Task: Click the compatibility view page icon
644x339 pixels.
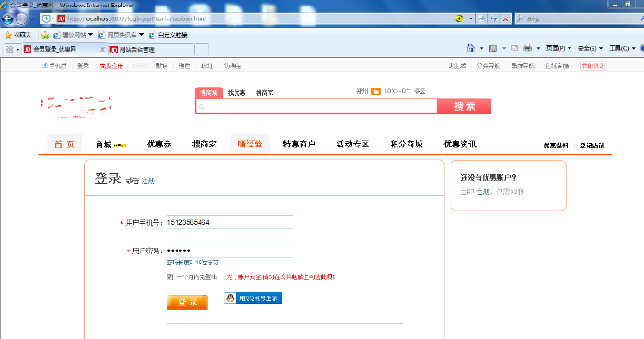Action: point(482,18)
